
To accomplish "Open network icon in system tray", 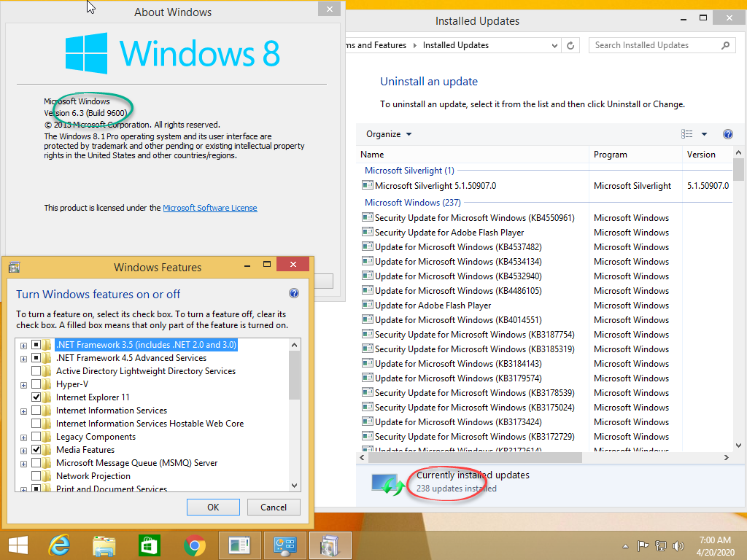I will [661, 545].
